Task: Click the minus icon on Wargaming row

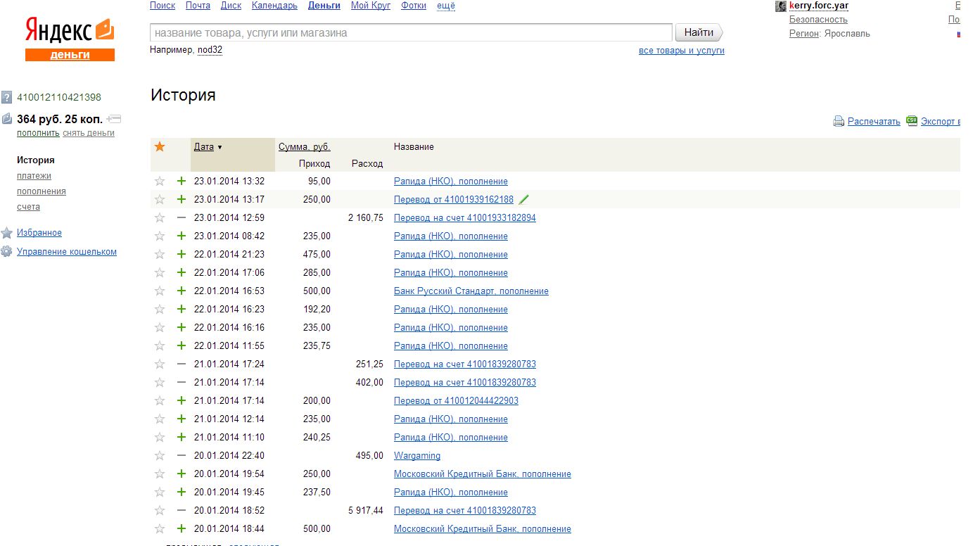Action: tap(181, 455)
